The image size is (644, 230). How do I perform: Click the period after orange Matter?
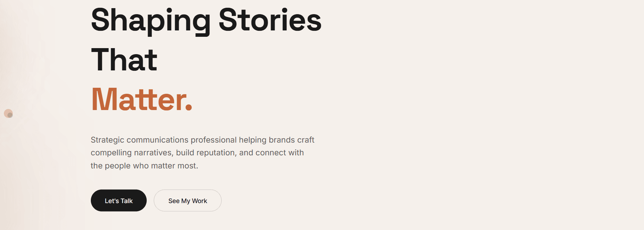(189, 109)
